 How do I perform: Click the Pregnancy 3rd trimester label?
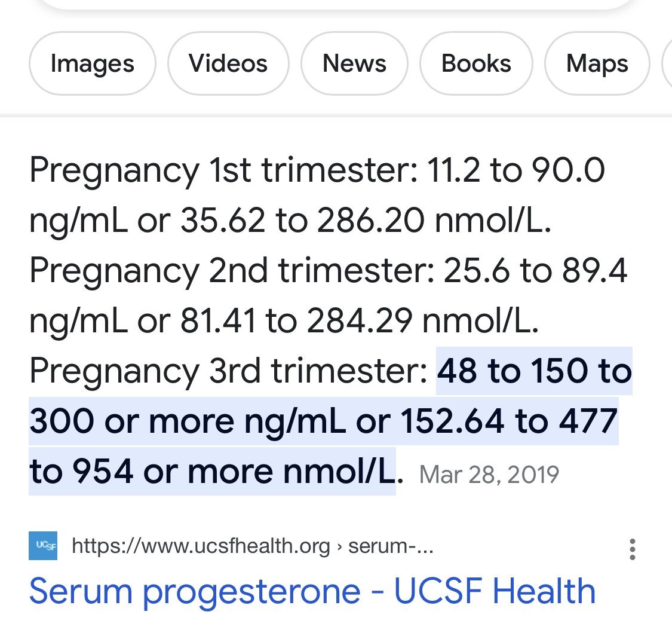226,371
